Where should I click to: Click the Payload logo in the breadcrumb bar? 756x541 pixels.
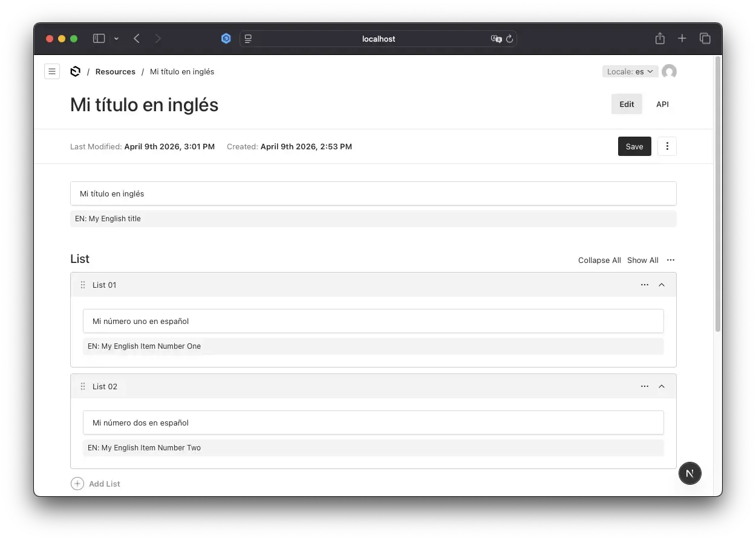click(x=75, y=71)
